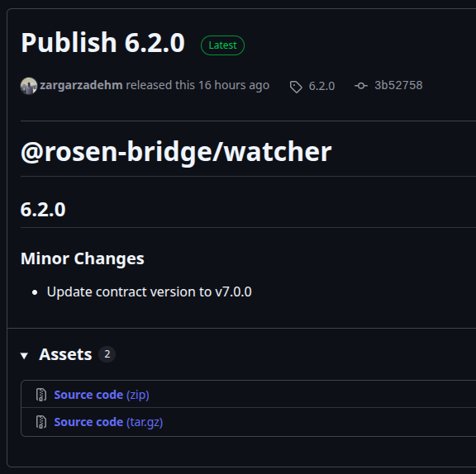Click the tag icon beside 6.2.0
Image resolution: width=476 pixels, height=474 pixels.
coord(296,87)
